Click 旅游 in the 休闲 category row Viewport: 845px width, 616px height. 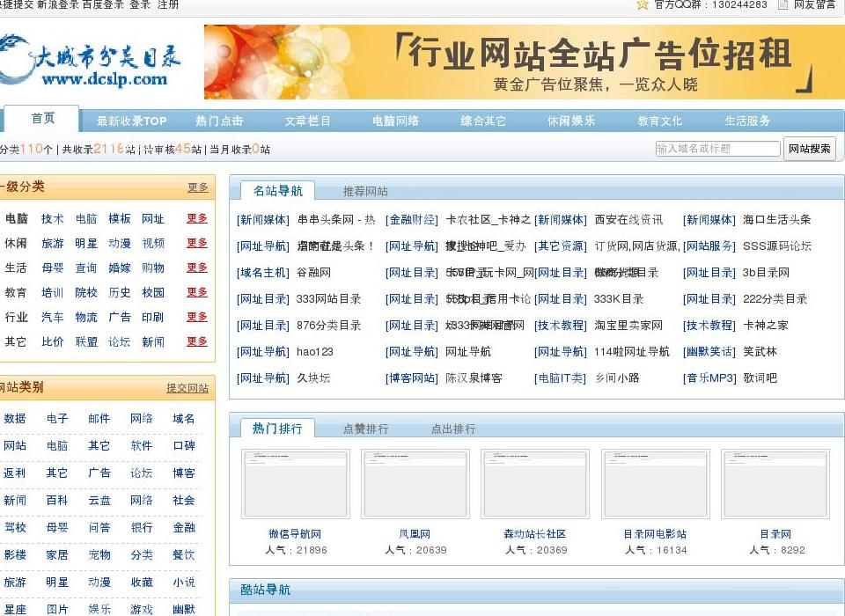[52, 243]
